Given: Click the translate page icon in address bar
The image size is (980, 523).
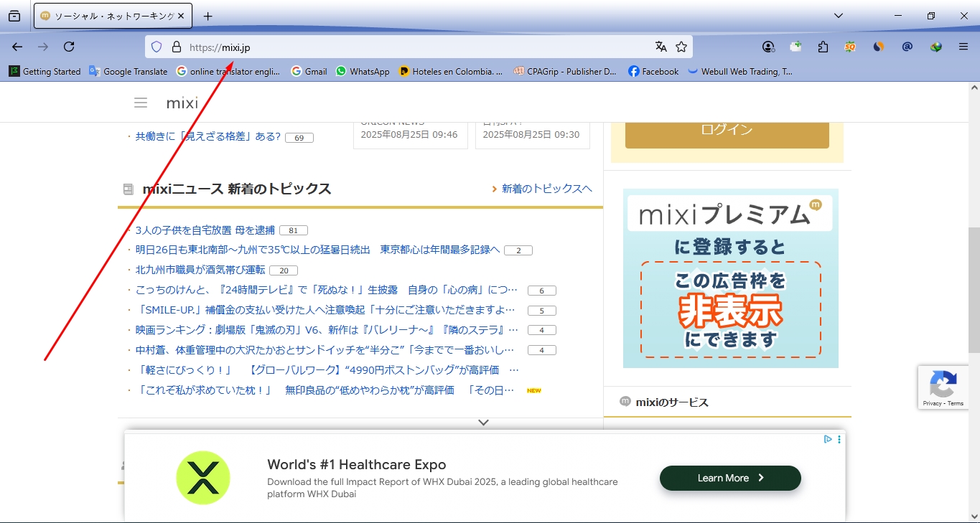Looking at the screenshot, I should tap(661, 46).
